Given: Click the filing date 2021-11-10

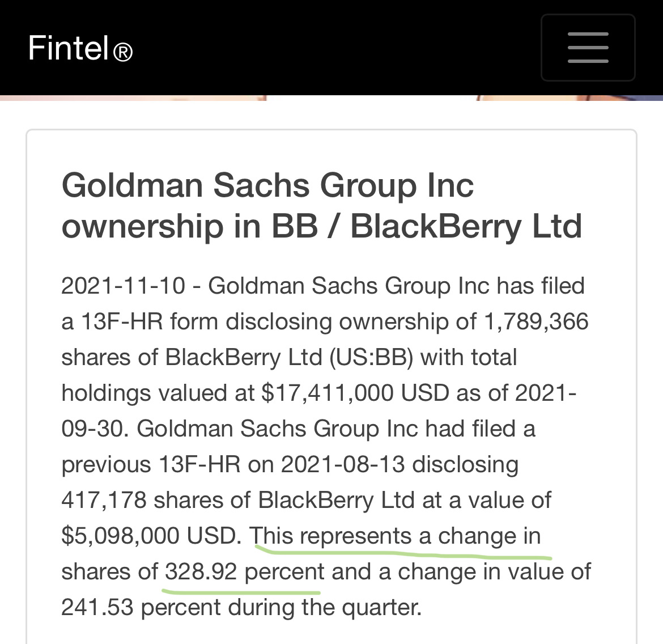Looking at the screenshot, I should click(123, 286).
